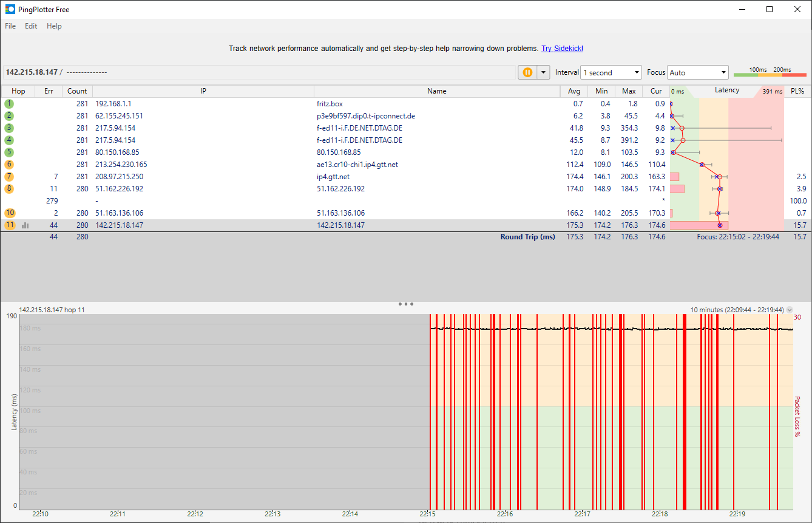Click the hop 10 orange circle icon
This screenshot has width=812, height=523.
[x=9, y=213]
